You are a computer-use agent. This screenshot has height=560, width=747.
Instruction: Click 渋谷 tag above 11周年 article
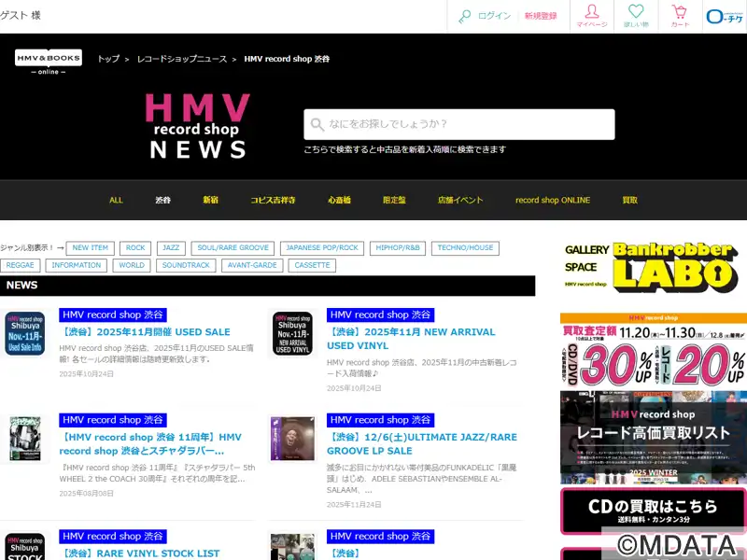pyautogui.click(x=113, y=420)
